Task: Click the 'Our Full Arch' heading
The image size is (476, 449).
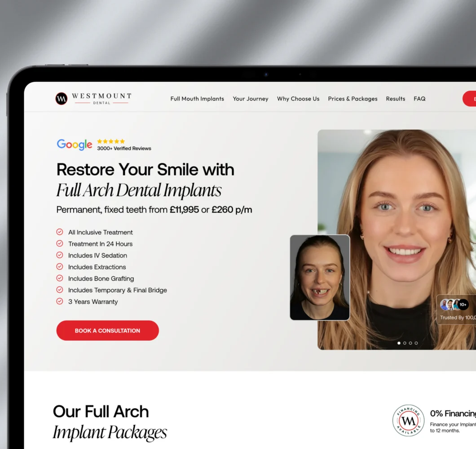Action: (101, 412)
